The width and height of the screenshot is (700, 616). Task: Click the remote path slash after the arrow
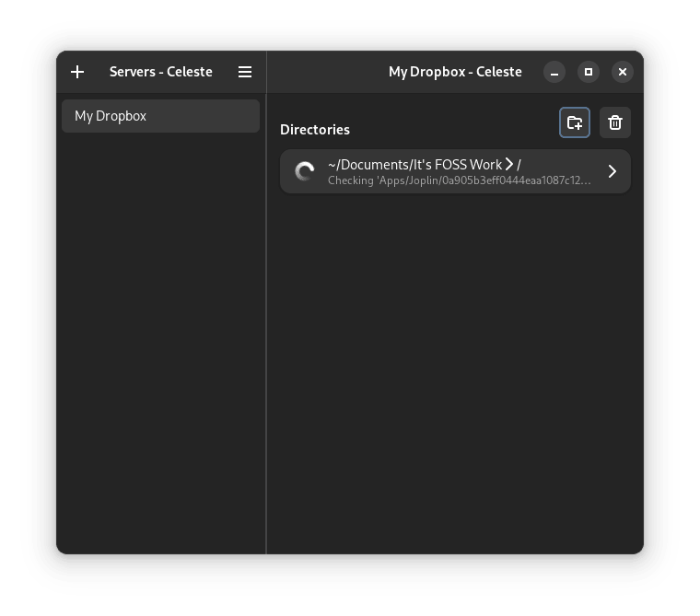click(519, 165)
